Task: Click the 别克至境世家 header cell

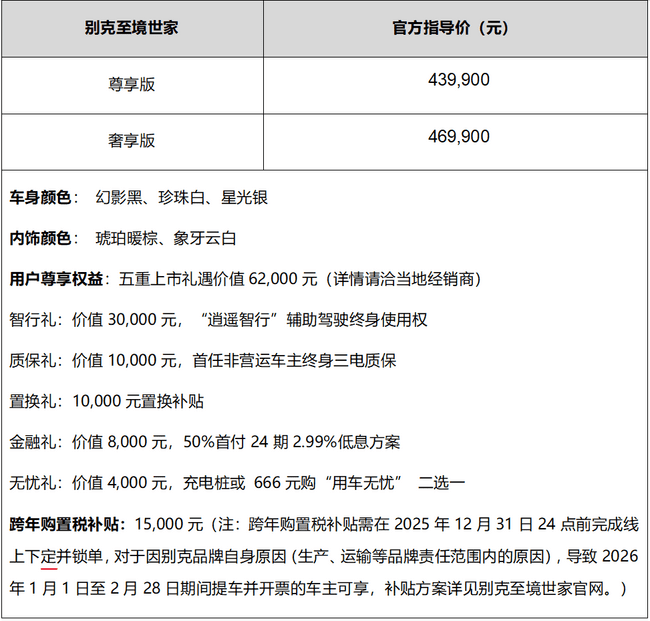Action: click(132, 28)
